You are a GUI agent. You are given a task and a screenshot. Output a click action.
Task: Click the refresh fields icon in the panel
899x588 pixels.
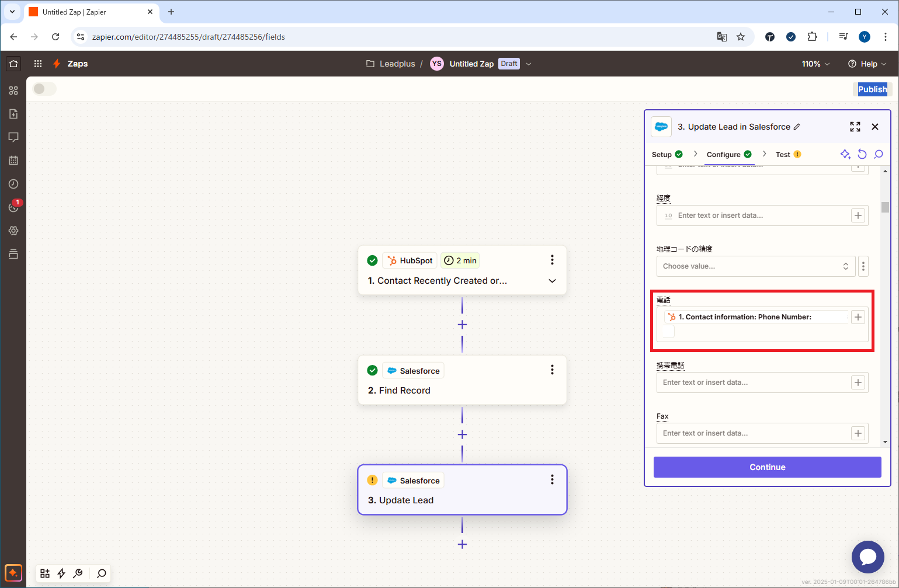coord(862,154)
